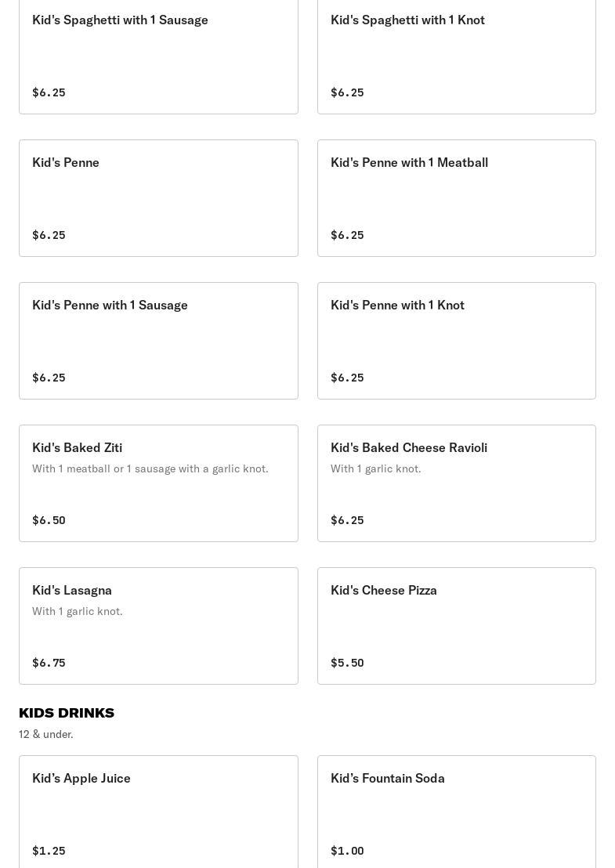Add Kid's Cheese Pizza to order
The width and height of the screenshot is (615, 868).
click(456, 625)
